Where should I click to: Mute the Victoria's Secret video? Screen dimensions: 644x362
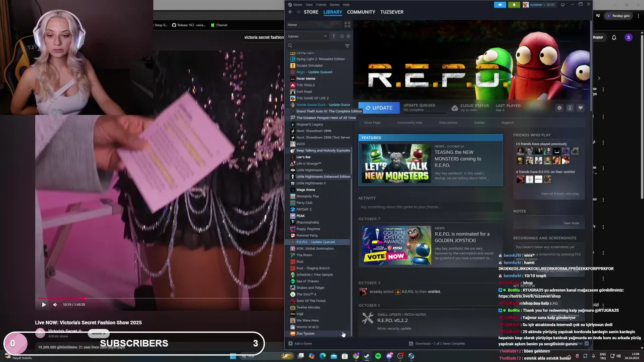click(x=55, y=305)
